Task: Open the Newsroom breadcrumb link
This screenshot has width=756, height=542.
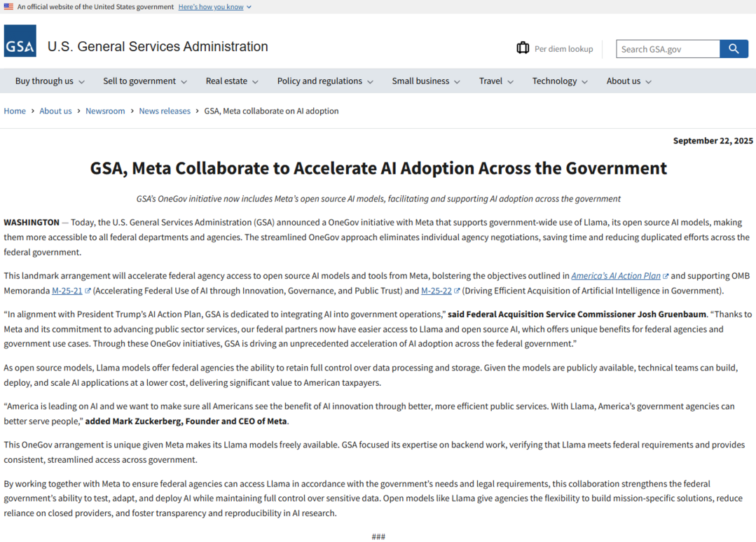Action: tap(105, 111)
